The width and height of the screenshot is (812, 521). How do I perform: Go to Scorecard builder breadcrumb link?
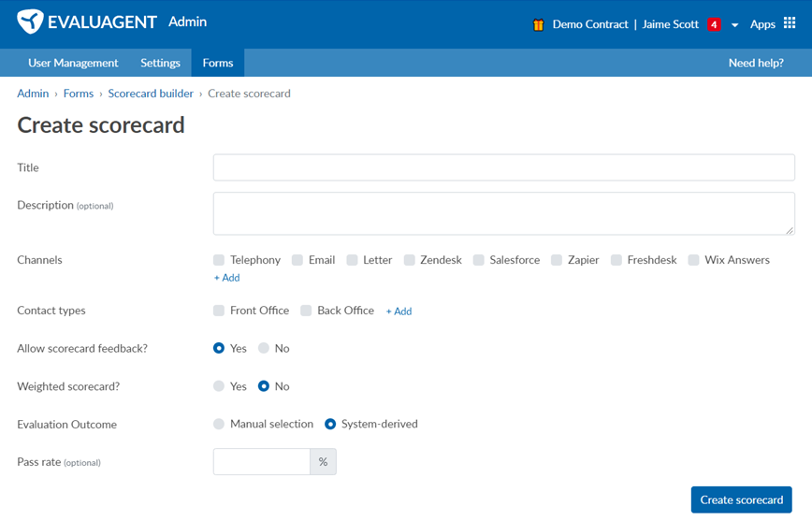click(x=151, y=94)
